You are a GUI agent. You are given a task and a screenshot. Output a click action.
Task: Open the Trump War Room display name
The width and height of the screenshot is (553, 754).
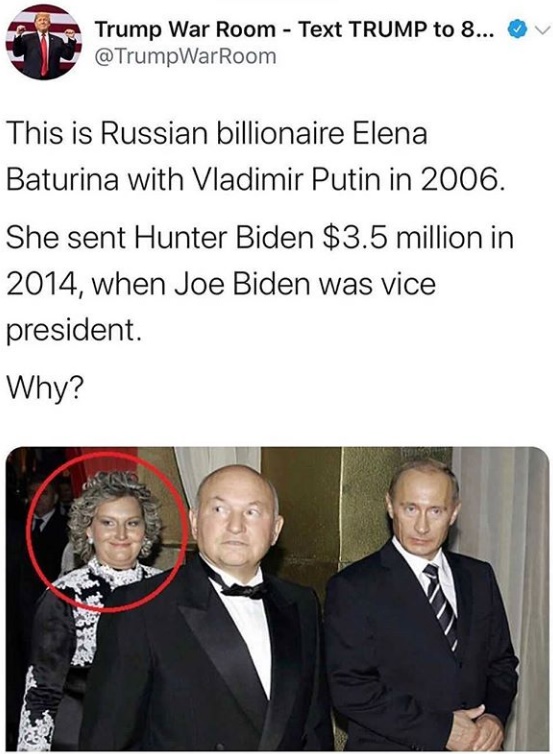(185, 30)
